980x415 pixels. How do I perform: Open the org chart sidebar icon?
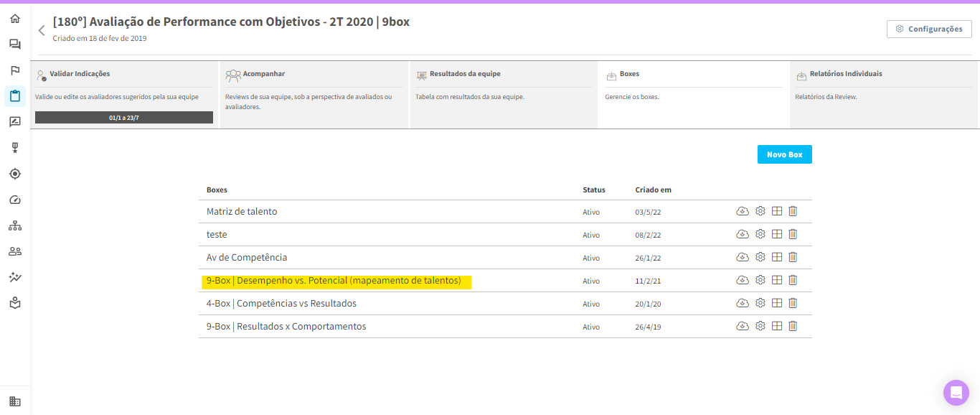(x=15, y=225)
